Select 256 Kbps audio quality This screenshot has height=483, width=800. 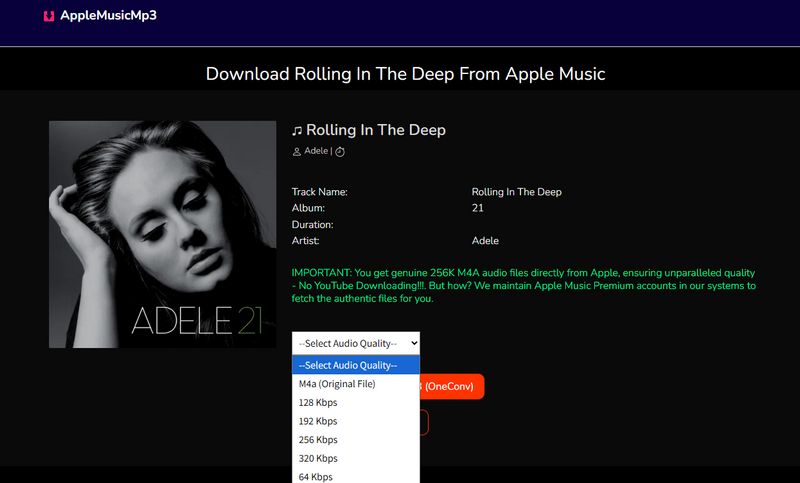click(x=356, y=440)
